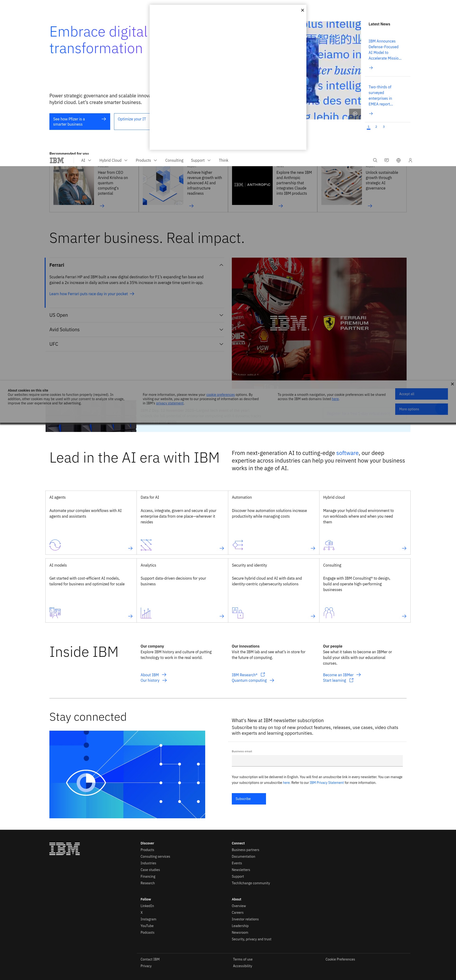The height and width of the screenshot is (980, 456).
Task: Open Careers in footer About list
Action: point(237,913)
